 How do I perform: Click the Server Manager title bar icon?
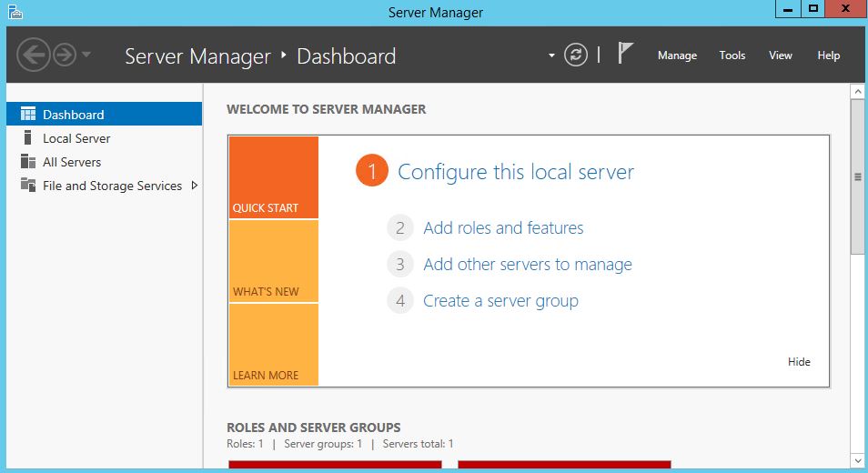coord(15,12)
